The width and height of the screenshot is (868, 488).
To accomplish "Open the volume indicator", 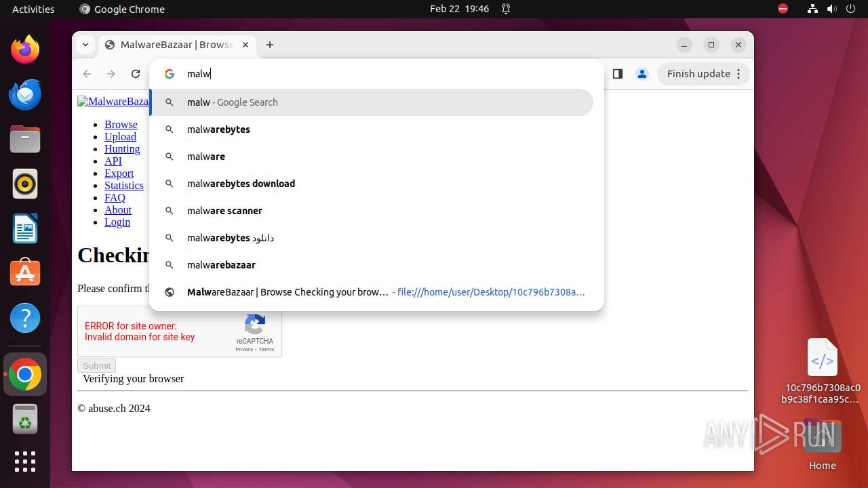I will (831, 9).
